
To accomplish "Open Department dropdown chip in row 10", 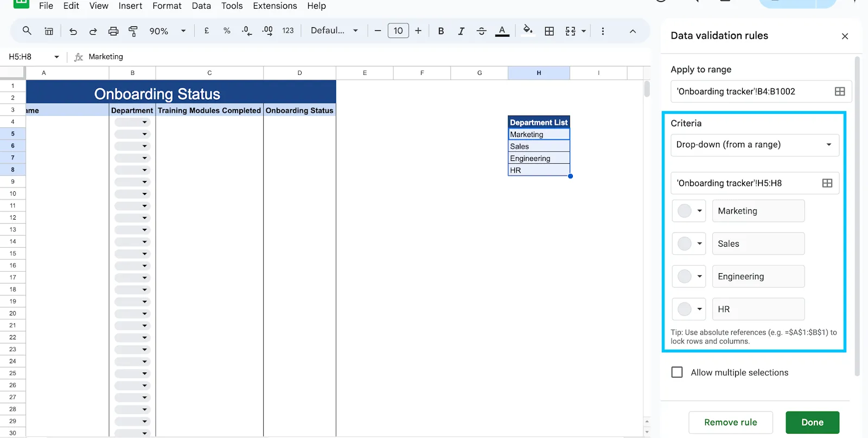I will (132, 194).
